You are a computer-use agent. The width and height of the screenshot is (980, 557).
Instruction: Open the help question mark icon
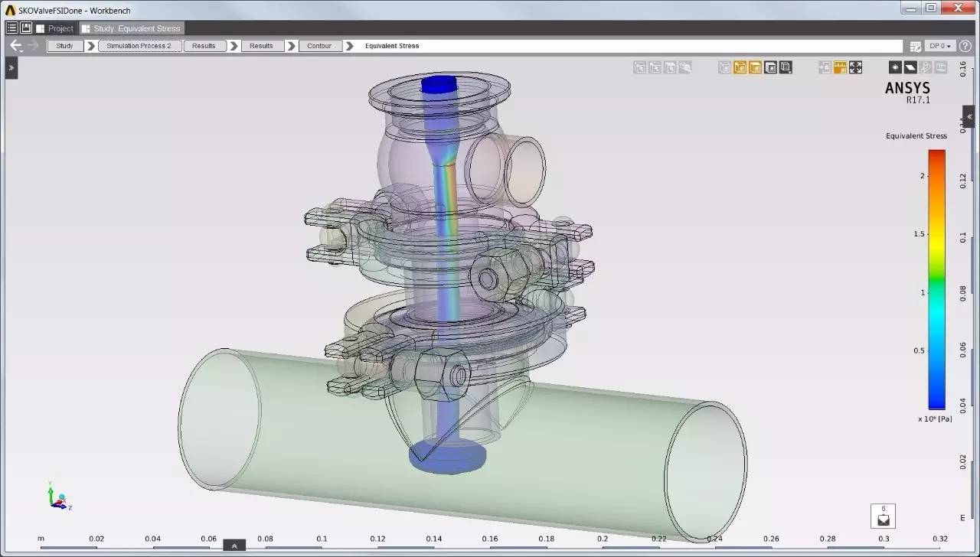click(965, 46)
